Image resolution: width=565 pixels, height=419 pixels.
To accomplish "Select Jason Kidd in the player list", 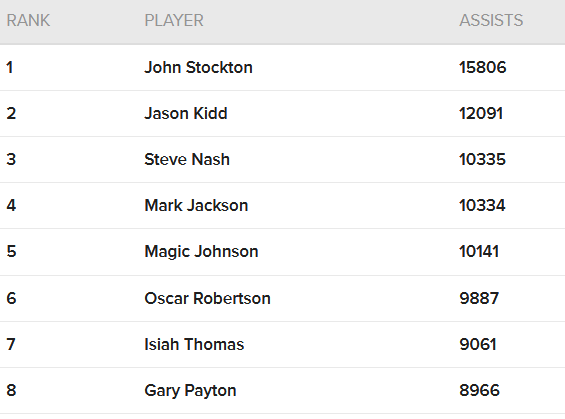I will (x=186, y=113).
